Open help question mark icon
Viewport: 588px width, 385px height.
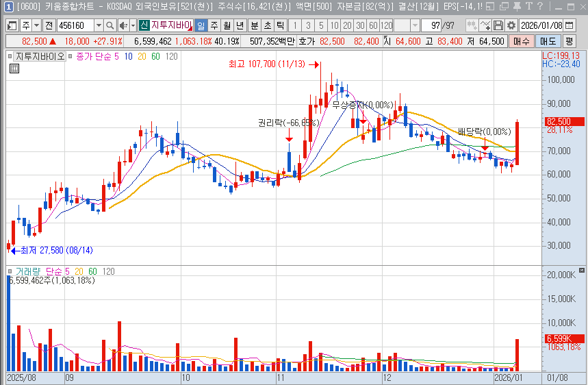pyautogui.click(x=540, y=6)
